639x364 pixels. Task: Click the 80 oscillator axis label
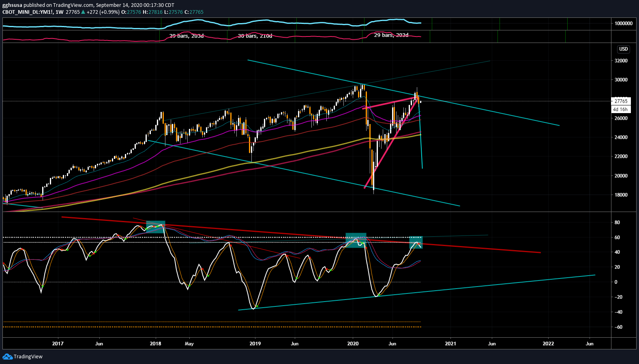(x=617, y=223)
